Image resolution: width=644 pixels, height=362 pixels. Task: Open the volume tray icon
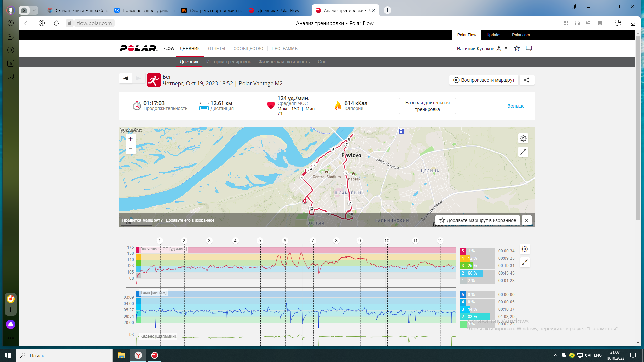588,355
